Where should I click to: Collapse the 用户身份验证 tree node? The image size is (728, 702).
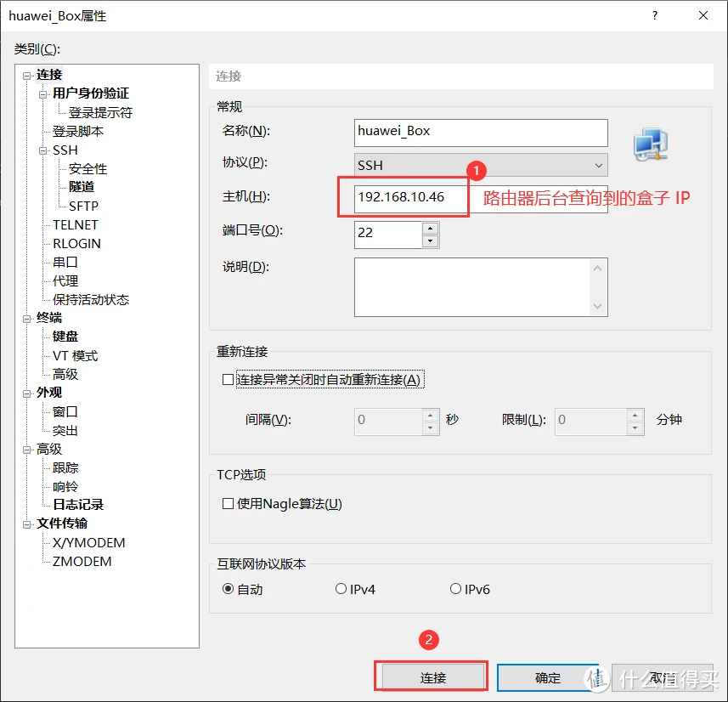[42, 94]
